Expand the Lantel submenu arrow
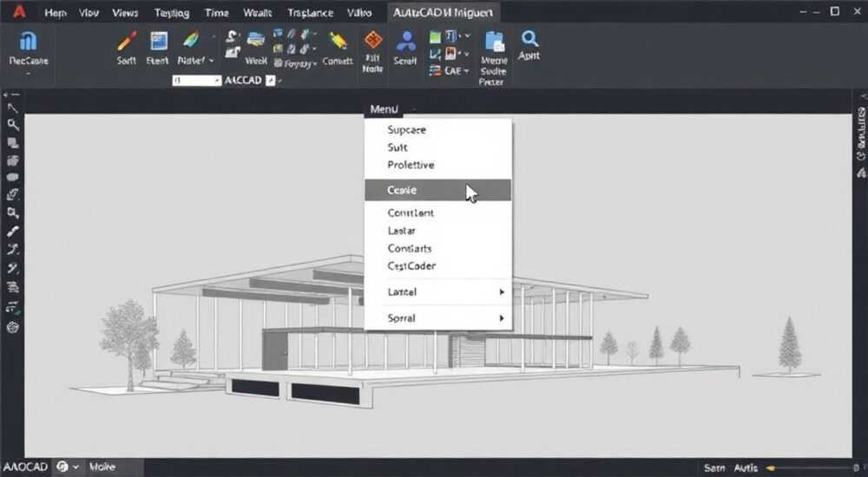 point(502,291)
